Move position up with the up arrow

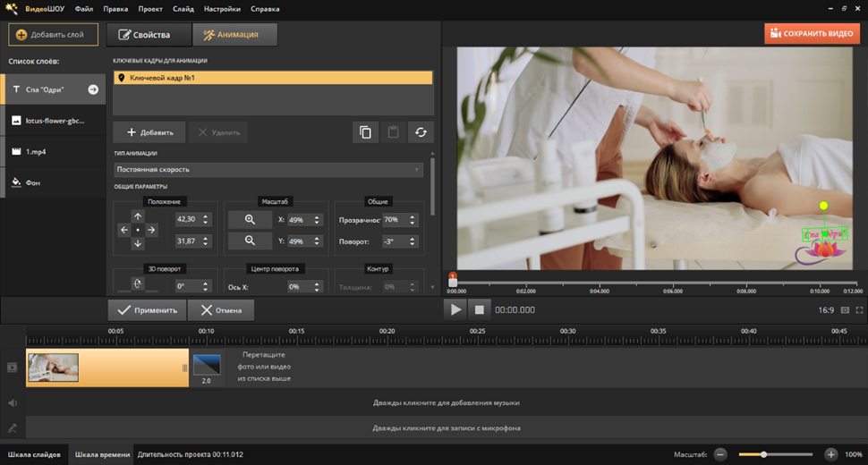point(138,216)
